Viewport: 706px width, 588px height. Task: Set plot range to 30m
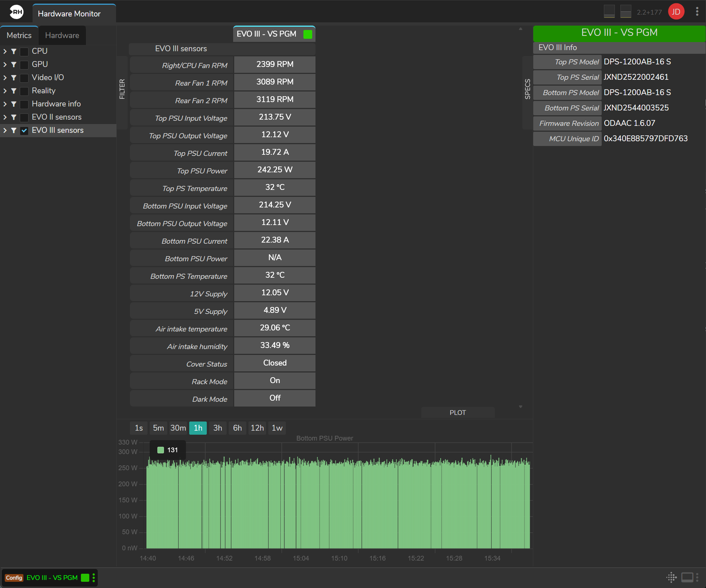point(178,428)
